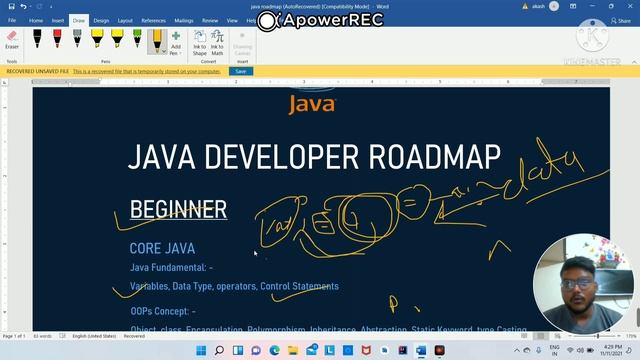Switch to the Home tab
The image size is (640, 360).
[36, 20]
